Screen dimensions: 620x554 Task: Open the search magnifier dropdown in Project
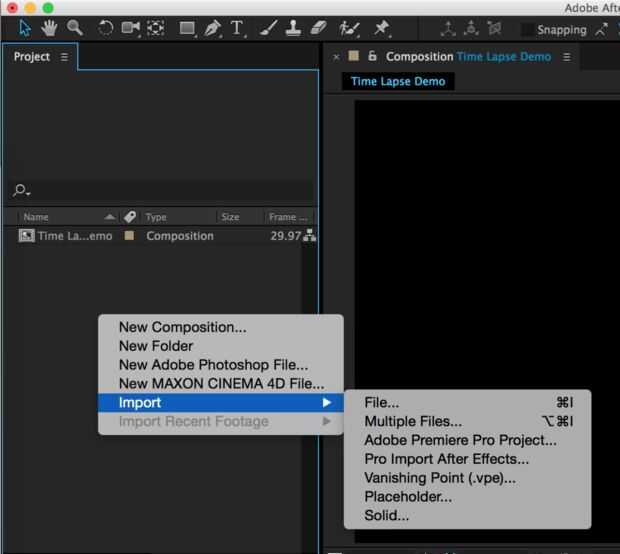point(21,191)
